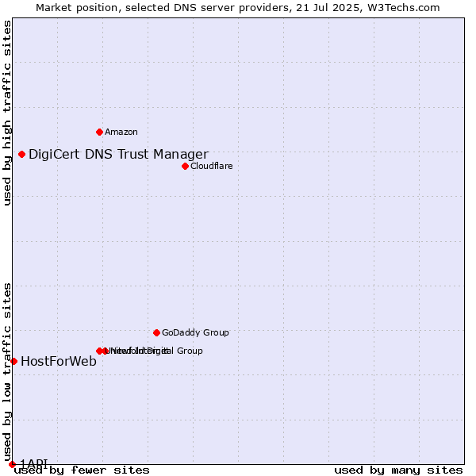
Task: Click the HostForWeb red marker
Action: [x=14, y=361]
